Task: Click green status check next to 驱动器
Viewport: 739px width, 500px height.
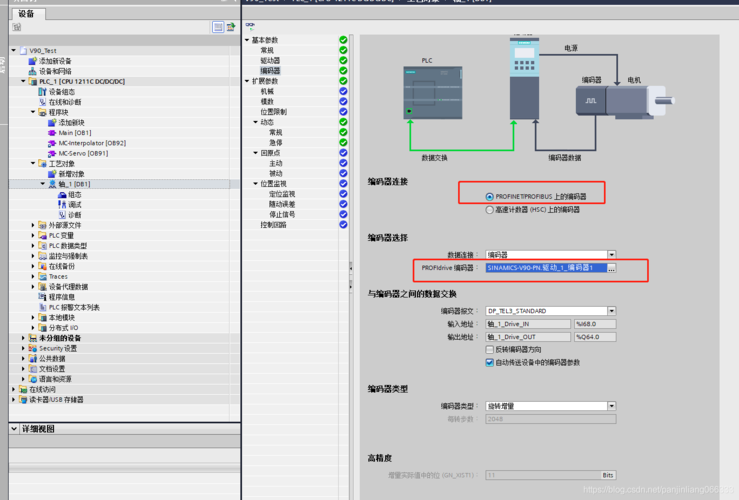Action: (x=343, y=60)
